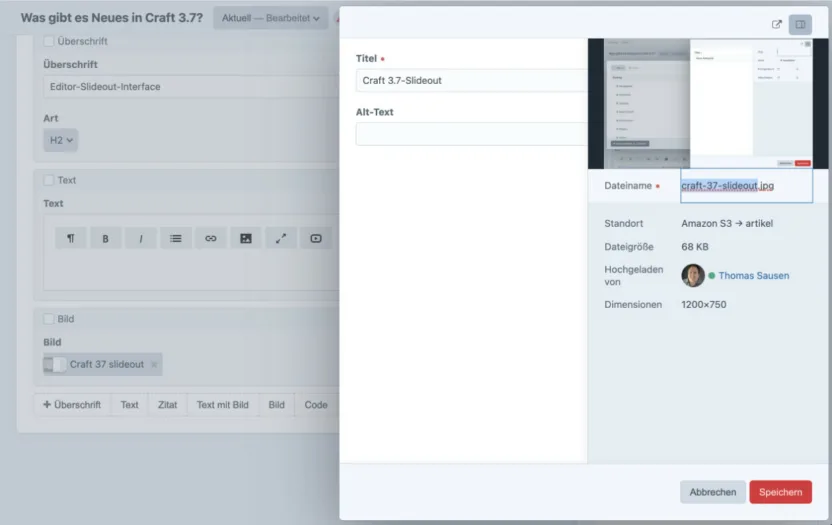The height and width of the screenshot is (525, 832).
Task: Click the Editor-Slideout-Interface heading field
Action: 191,87
